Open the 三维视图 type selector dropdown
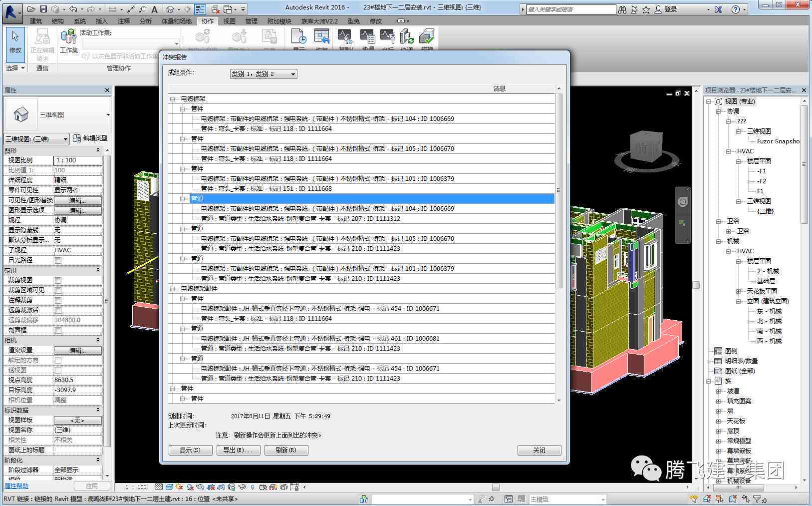Image resolution: width=812 pixels, height=506 pixels. [108, 115]
